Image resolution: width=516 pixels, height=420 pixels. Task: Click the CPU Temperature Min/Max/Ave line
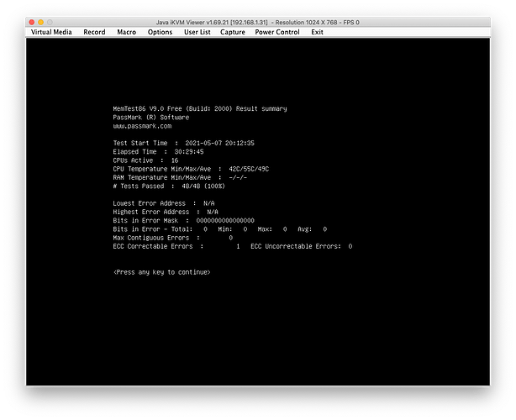click(191, 169)
